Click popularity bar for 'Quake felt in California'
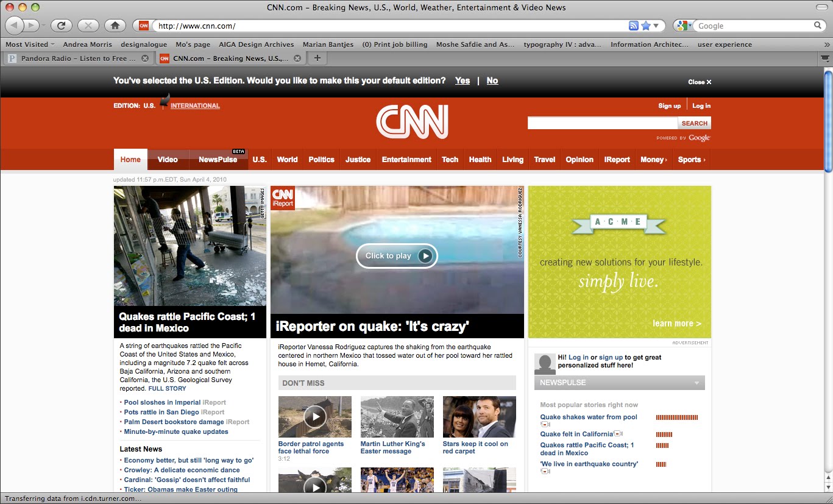The width and height of the screenshot is (833, 504). point(664,435)
